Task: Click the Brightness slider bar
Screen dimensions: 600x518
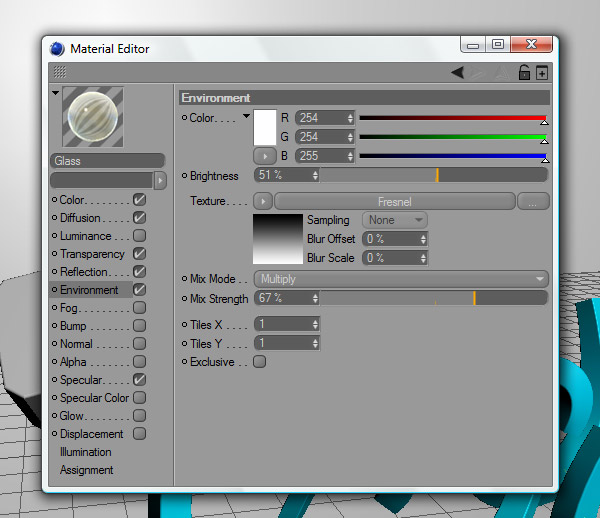Action: pyautogui.click(x=433, y=176)
